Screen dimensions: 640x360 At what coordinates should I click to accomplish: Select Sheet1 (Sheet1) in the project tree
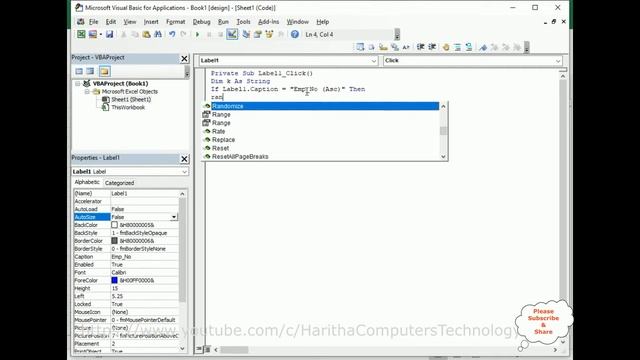click(x=131, y=99)
